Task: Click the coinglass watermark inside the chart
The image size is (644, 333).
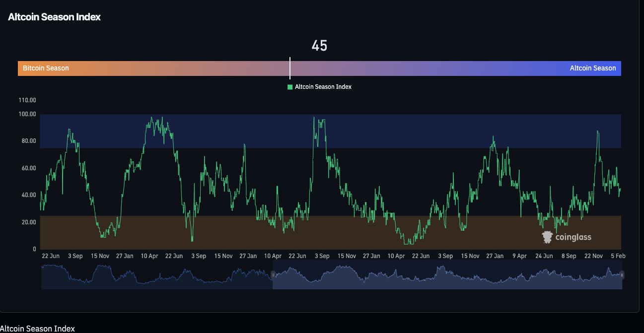Action: point(567,237)
